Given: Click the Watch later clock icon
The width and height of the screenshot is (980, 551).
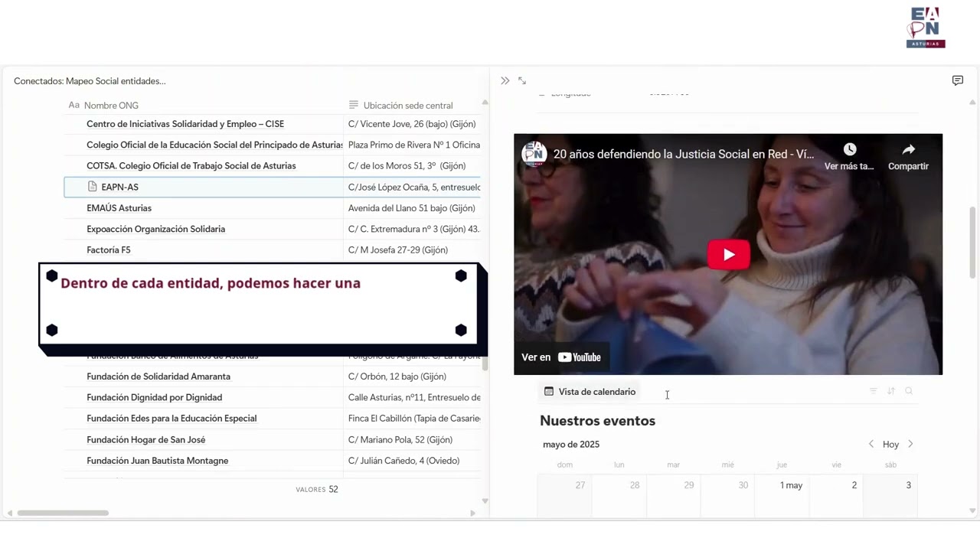Looking at the screenshot, I should click(x=849, y=150).
